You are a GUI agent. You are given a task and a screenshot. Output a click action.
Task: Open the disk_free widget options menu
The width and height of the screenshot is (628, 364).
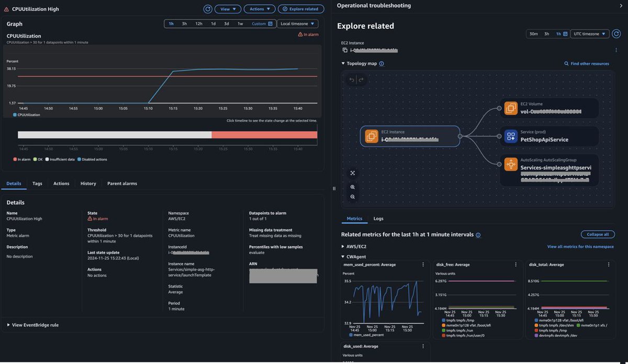point(515,265)
